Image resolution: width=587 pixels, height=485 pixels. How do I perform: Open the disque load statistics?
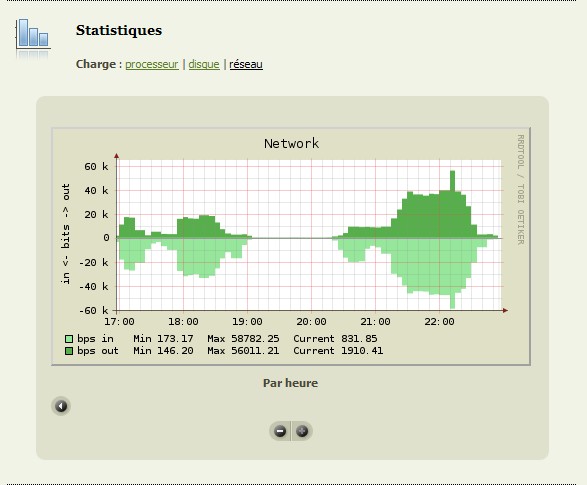point(204,64)
